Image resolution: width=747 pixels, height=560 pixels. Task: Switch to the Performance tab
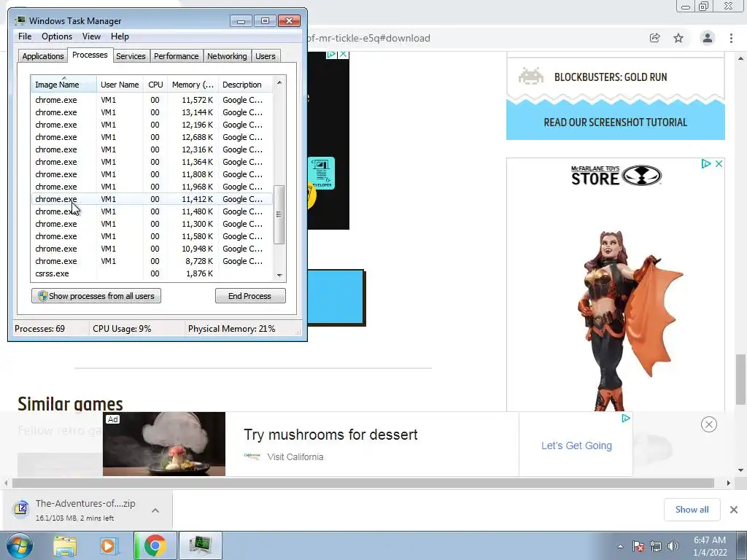point(176,56)
